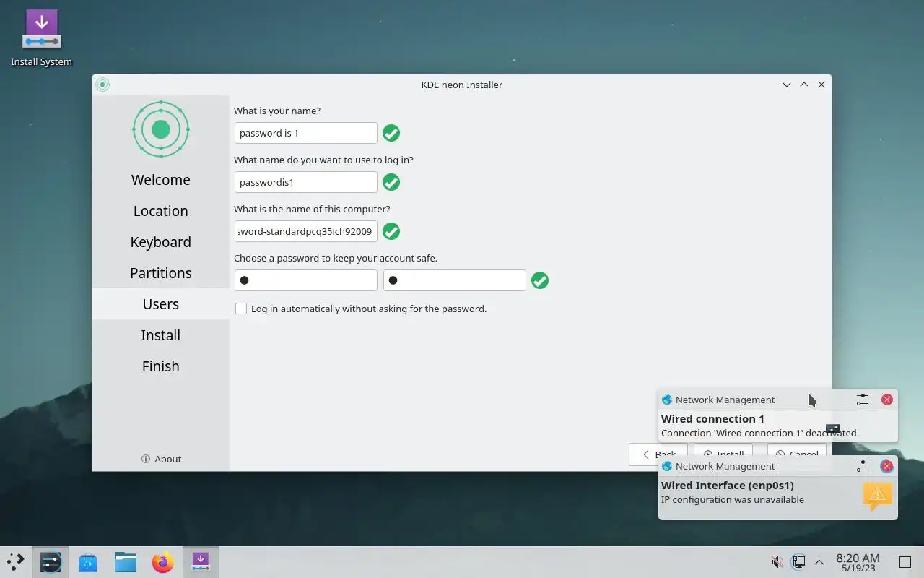924x578 pixels.
Task: Select the Finish step in sidebar
Action: pyautogui.click(x=161, y=366)
